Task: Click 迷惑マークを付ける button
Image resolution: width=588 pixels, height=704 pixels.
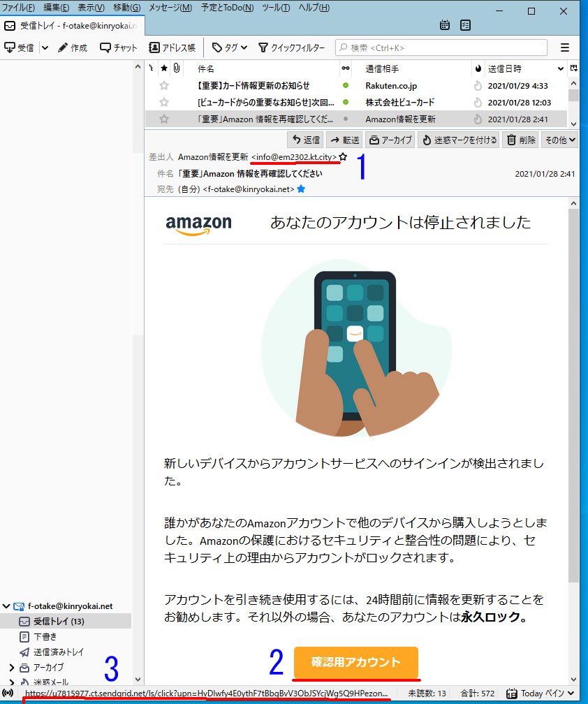Action: coord(459,140)
